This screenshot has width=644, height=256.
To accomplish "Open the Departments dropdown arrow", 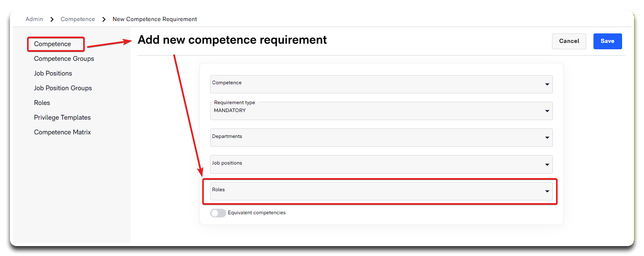I will (x=547, y=138).
